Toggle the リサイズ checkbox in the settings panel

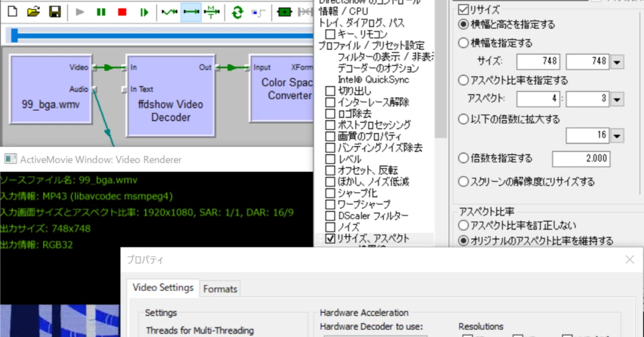(x=463, y=10)
